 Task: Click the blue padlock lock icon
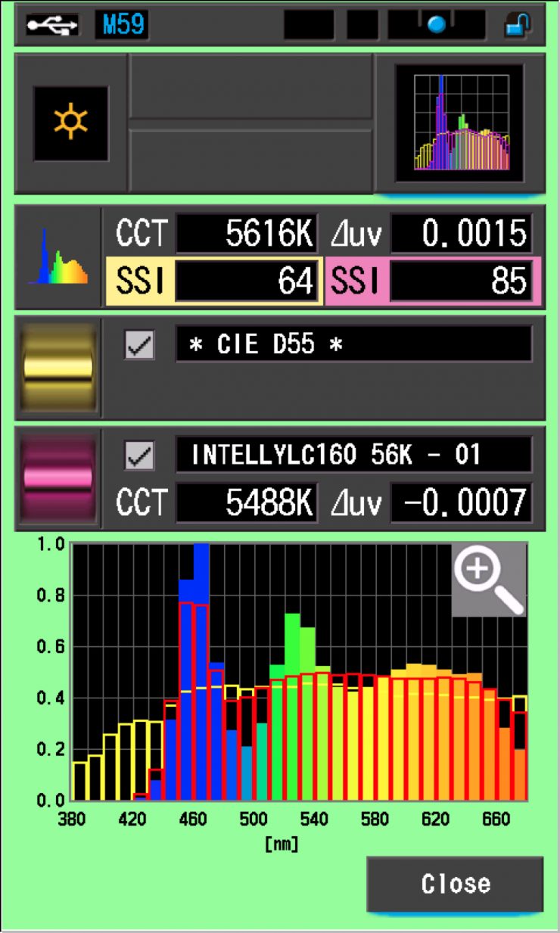[518, 26]
